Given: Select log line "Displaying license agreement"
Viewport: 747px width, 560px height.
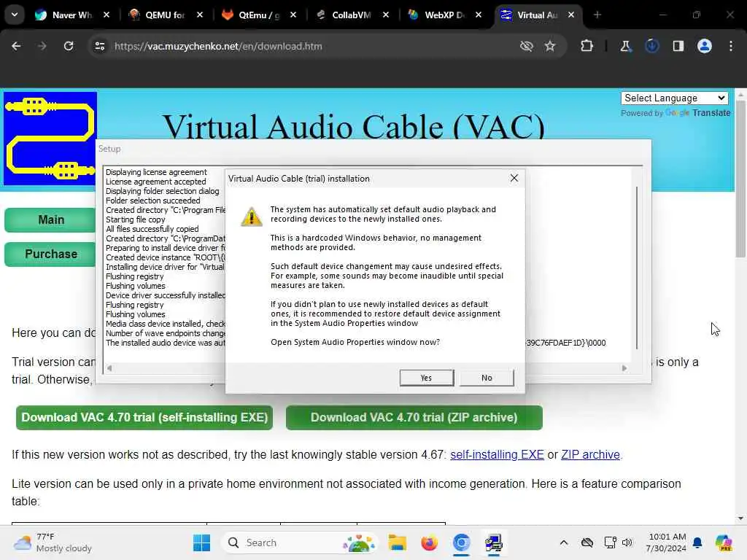Looking at the screenshot, I should [156, 172].
